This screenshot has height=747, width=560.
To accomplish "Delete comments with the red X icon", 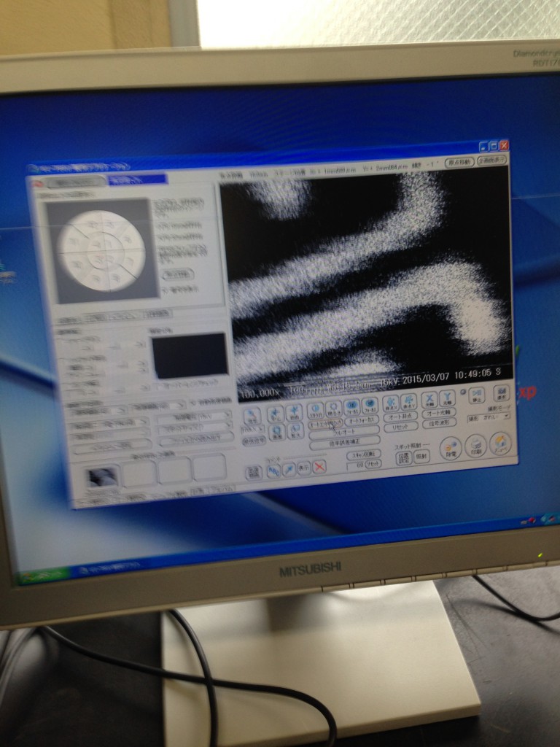I will [x=319, y=467].
